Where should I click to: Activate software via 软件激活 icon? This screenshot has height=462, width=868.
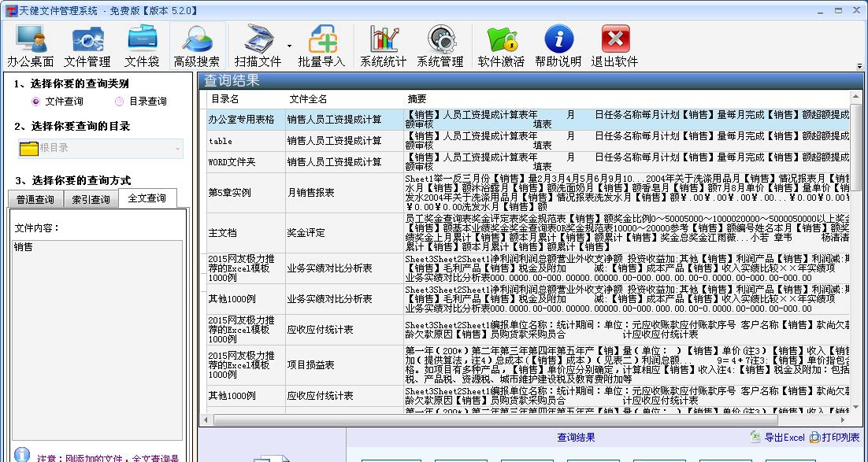point(502,43)
